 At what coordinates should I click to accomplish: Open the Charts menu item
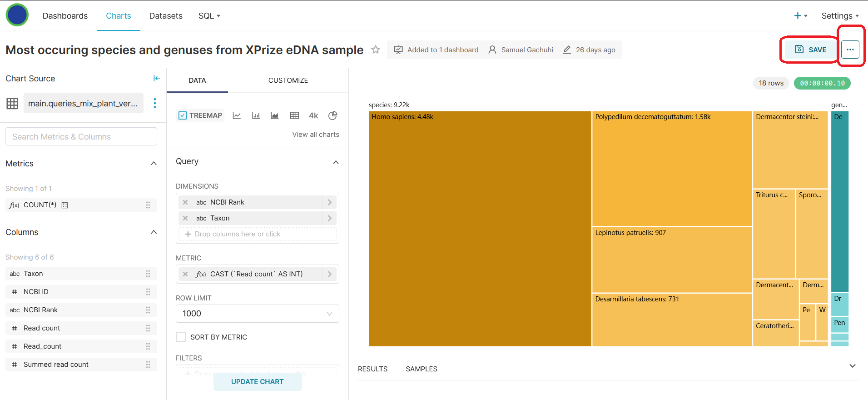(x=119, y=15)
